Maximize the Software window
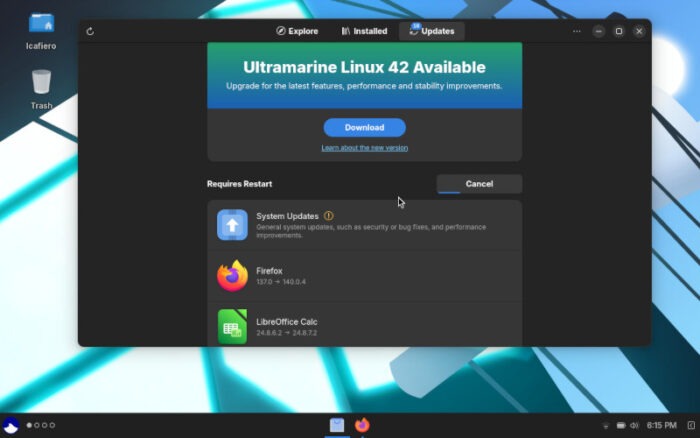This screenshot has height=438, width=700. (x=619, y=31)
